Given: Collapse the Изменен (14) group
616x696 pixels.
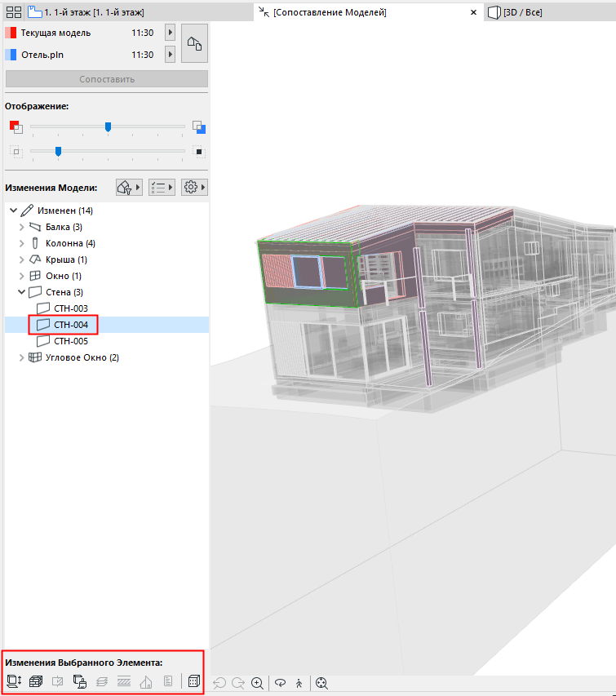Looking at the screenshot, I should pyautogui.click(x=13, y=211).
